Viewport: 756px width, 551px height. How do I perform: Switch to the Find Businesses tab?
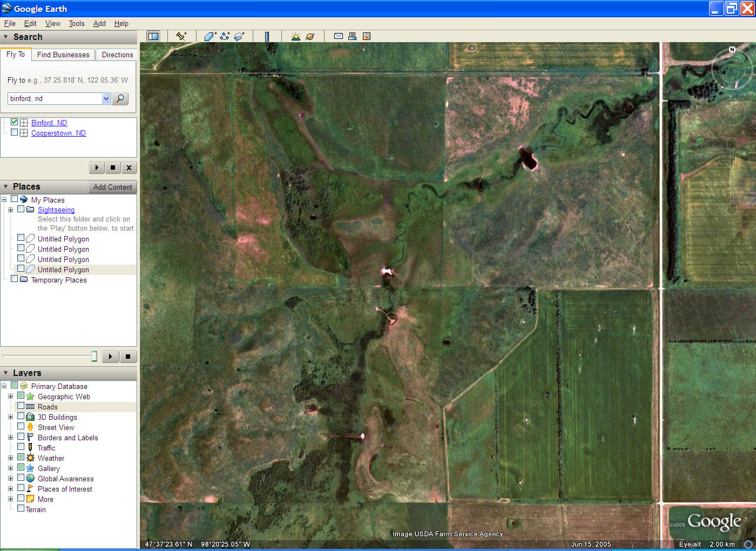click(63, 55)
